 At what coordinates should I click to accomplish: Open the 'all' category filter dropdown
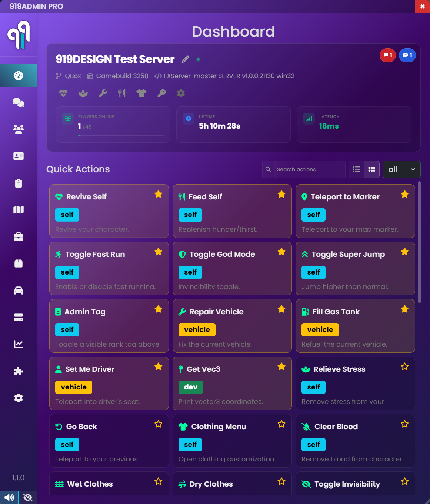(x=401, y=169)
